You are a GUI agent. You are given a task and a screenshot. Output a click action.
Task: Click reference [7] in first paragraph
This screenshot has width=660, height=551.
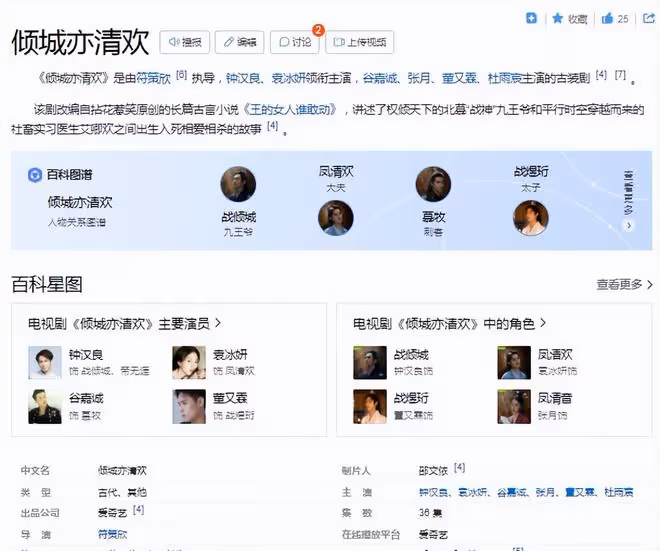click(x=620, y=75)
